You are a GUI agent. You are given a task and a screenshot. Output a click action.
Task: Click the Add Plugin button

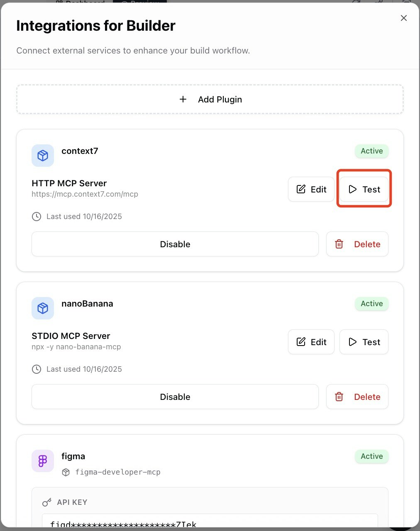click(x=210, y=99)
